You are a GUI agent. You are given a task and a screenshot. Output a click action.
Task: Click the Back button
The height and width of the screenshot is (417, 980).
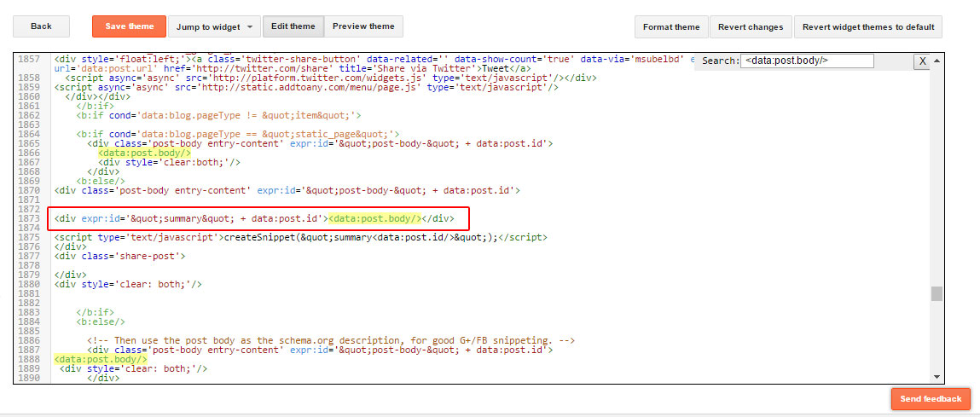pos(41,27)
